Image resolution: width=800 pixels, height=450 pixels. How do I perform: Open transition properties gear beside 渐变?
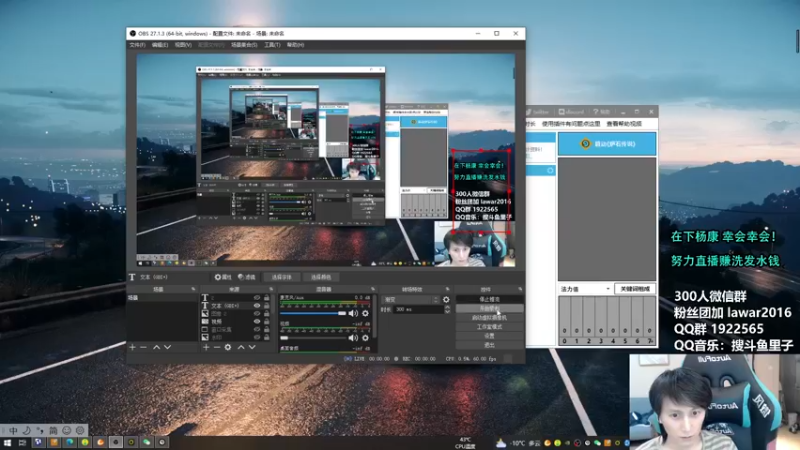[446, 299]
